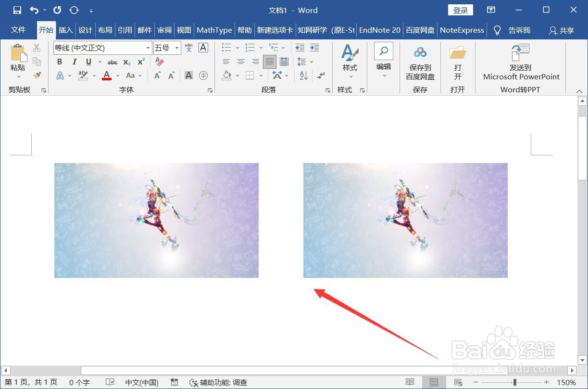Image resolution: width=588 pixels, height=389 pixels.
Task: Increase the paragraph indent
Action: [x=314, y=48]
